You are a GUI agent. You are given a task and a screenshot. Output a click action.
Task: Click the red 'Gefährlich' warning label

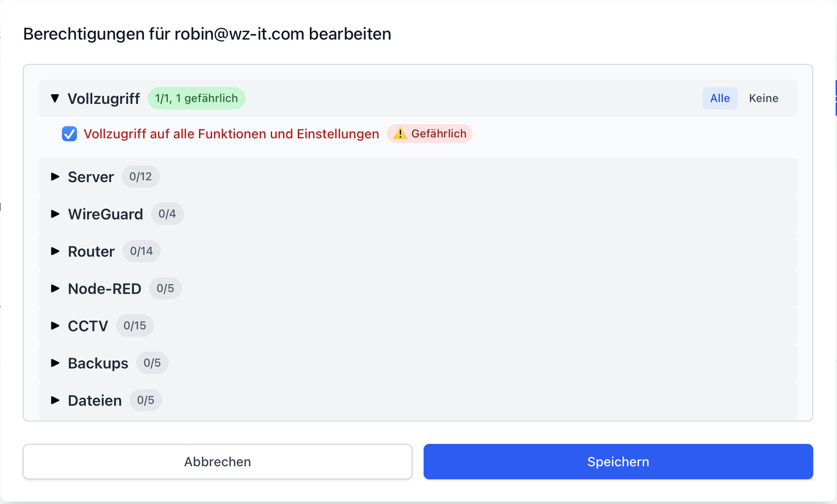[438, 134]
